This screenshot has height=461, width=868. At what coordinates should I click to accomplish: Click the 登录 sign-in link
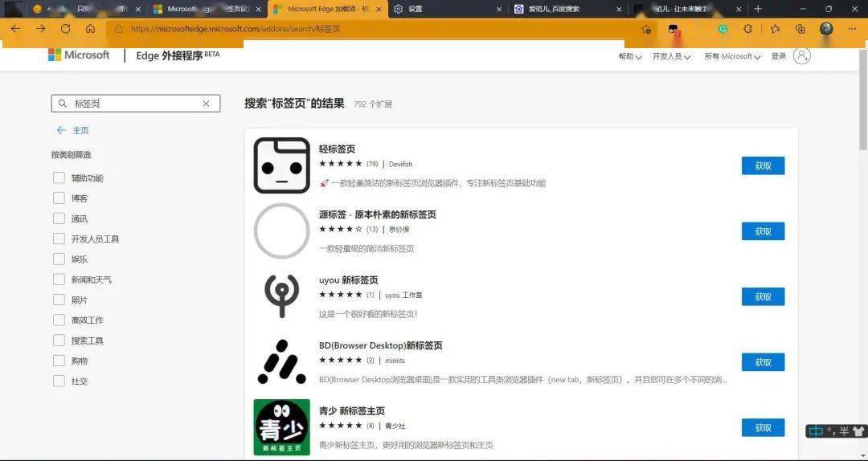[778, 56]
